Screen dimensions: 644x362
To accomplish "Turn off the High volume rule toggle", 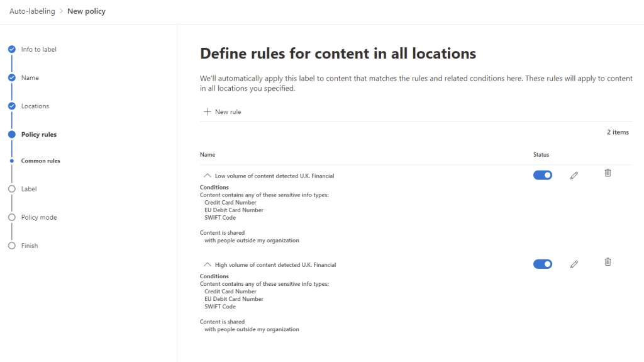I will click(542, 264).
